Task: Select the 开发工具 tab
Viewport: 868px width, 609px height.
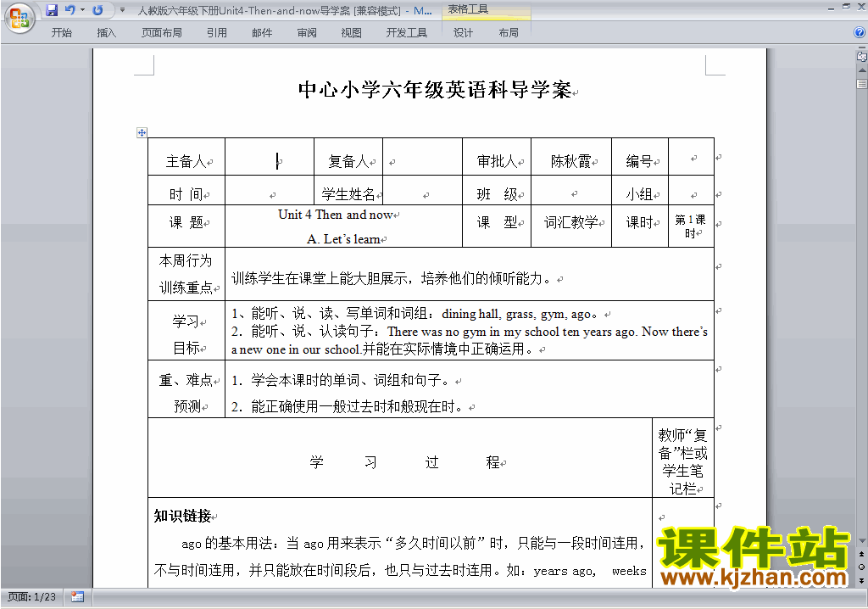Action: tap(407, 33)
